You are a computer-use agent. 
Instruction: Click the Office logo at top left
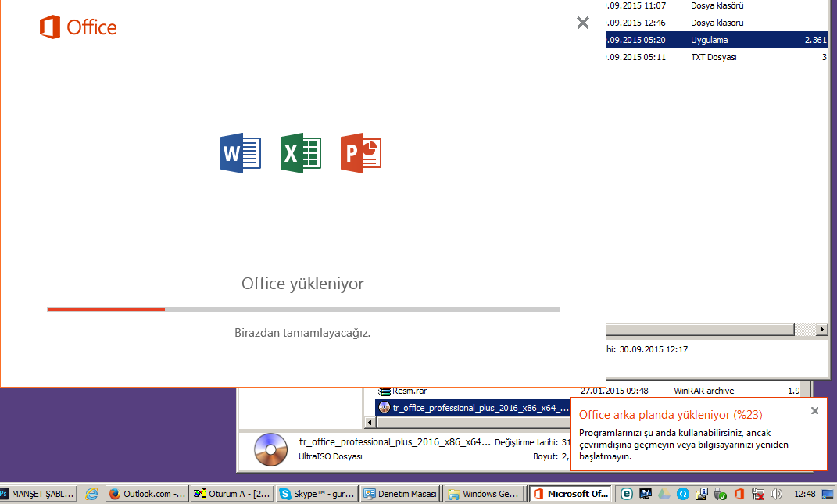[x=78, y=27]
